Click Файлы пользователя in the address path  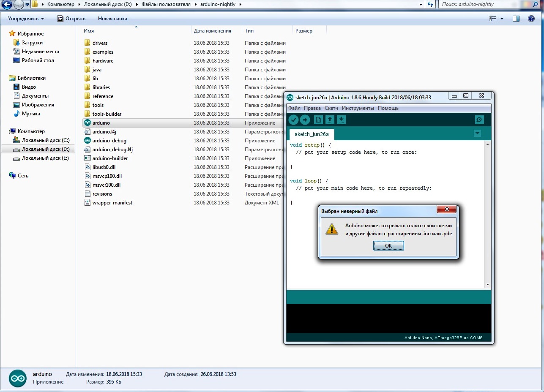click(166, 4)
